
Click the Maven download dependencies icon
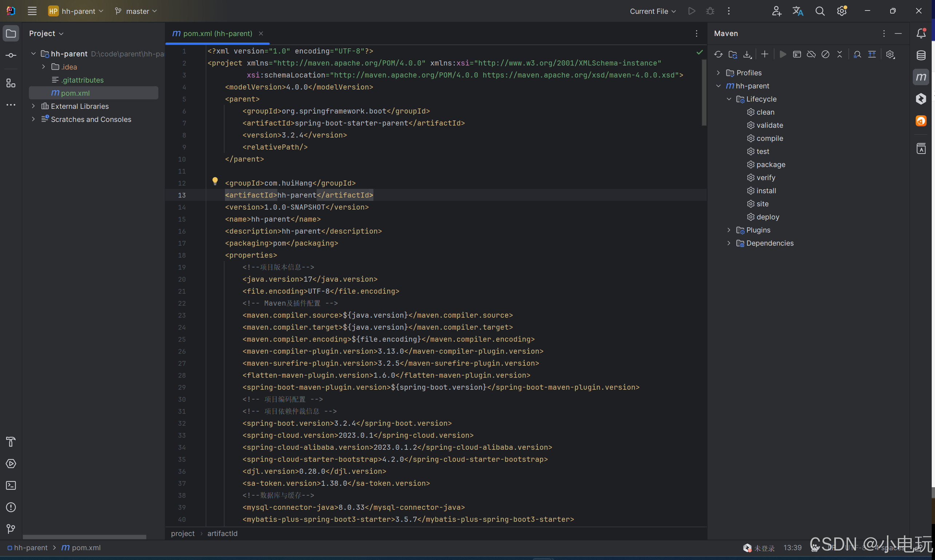(748, 55)
